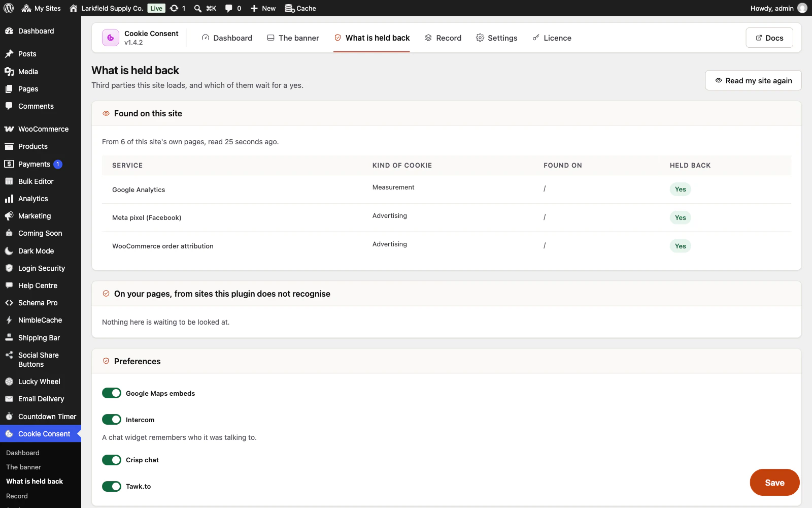Viewport: 812px width, 508px height.
Task: Click the New plus icon
Action: (254, 8)
